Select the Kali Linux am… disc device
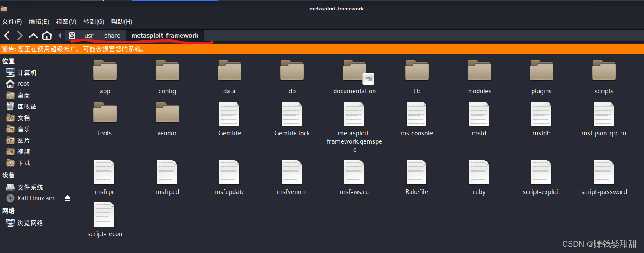The image size is (644, 253). (x=33, y=198)
